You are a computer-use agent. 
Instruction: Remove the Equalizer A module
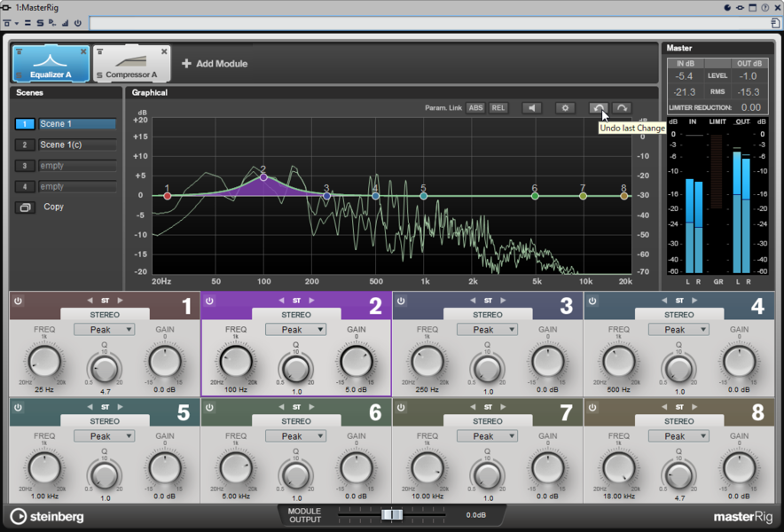click(83, 51)
